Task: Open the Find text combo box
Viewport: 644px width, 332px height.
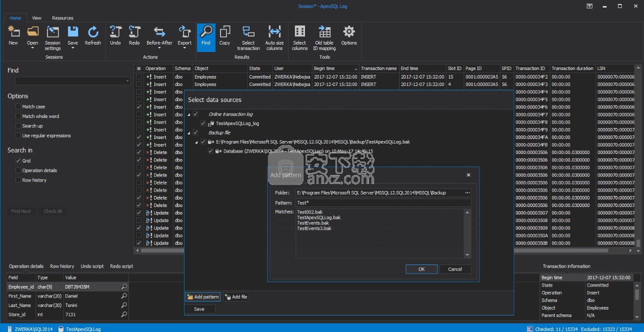Action: 73,81
